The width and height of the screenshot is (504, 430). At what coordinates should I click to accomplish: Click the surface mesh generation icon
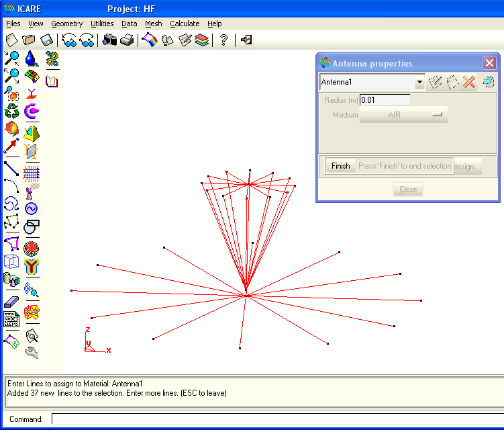11,342
